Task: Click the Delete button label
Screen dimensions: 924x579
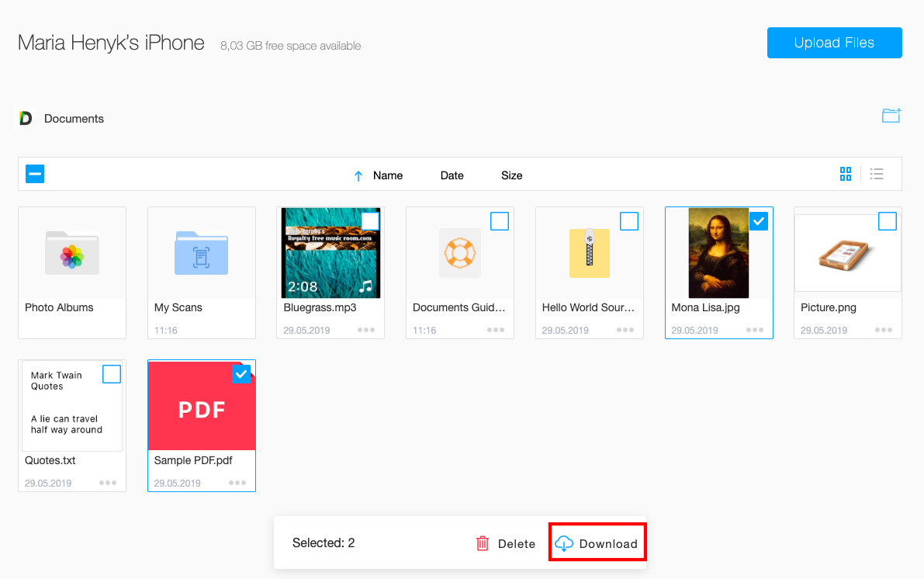Action: pos(517,543)
